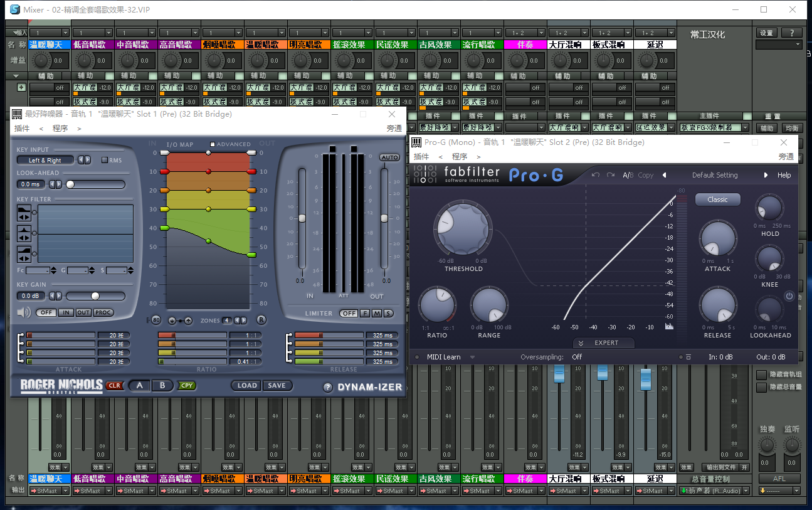
Task: Click the Oversampling Off value in Pro-G
Action: point(577,357)
